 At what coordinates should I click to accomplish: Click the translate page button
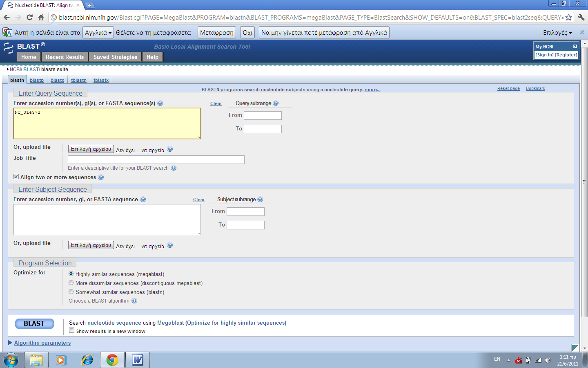point(217,32)
